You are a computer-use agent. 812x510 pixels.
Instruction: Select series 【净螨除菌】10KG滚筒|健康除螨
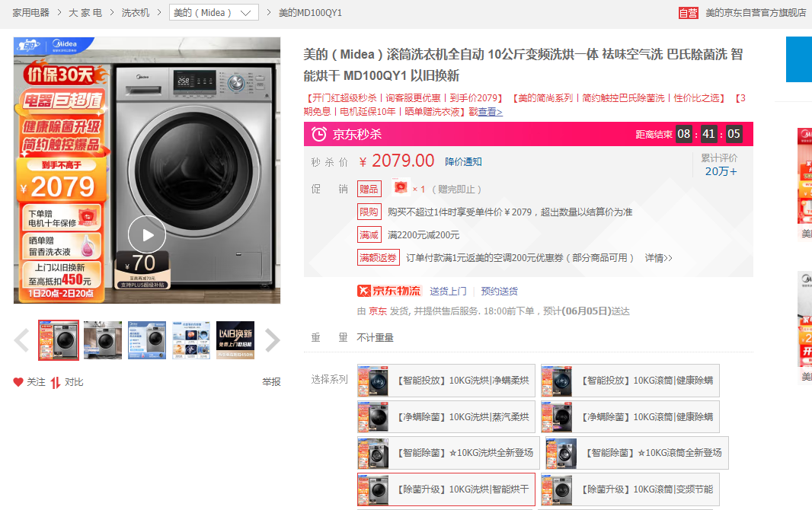(630, 417)
